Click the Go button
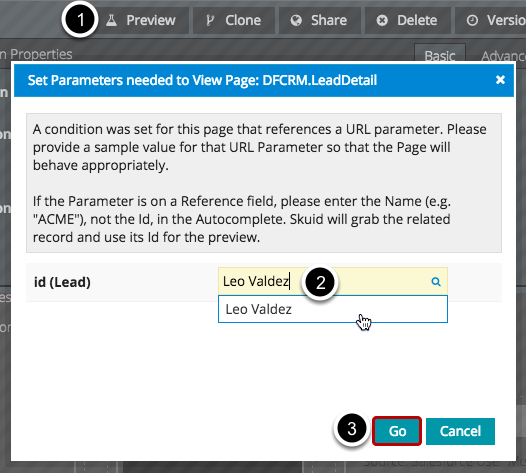526x473 pixels. coord(397,431)
